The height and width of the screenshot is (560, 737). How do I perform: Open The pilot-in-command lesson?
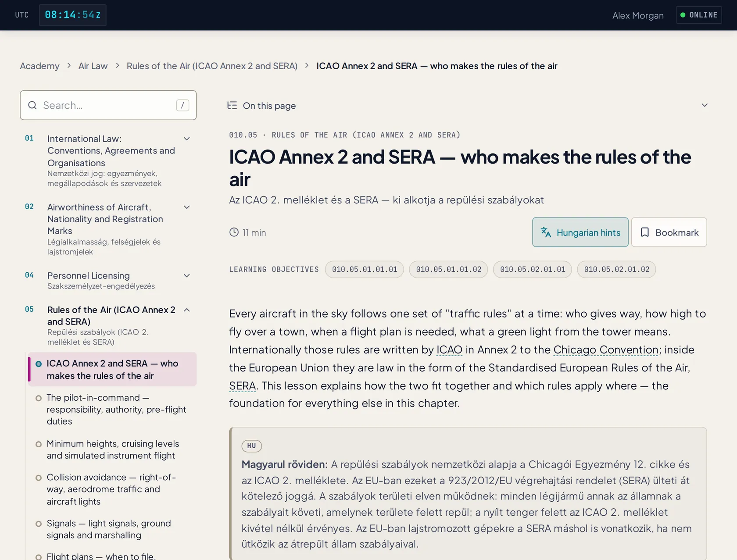(112, 410)
